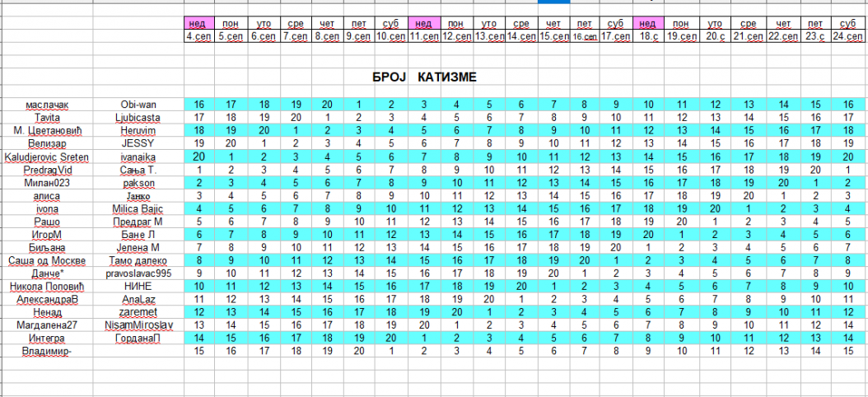Click the Никола Поповић cell

47,287
